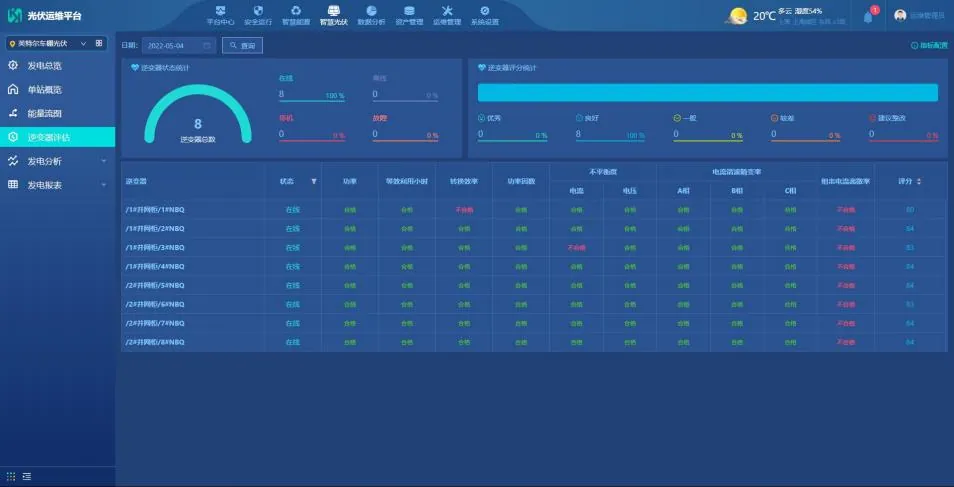Open 单站概览 in the sidebar

coord(57,89)
